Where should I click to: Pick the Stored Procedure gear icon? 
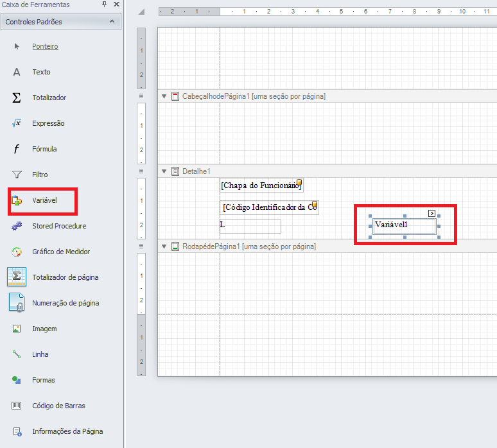[x=17, y=226]
